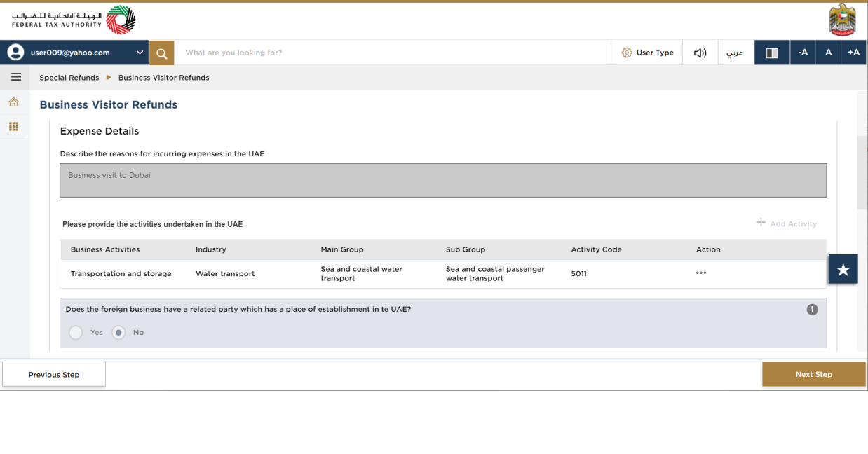Click the Business Visitor Refunds breadcrumb
The height and width of the screenshot is (454, 868).
[x=163, y=78]
